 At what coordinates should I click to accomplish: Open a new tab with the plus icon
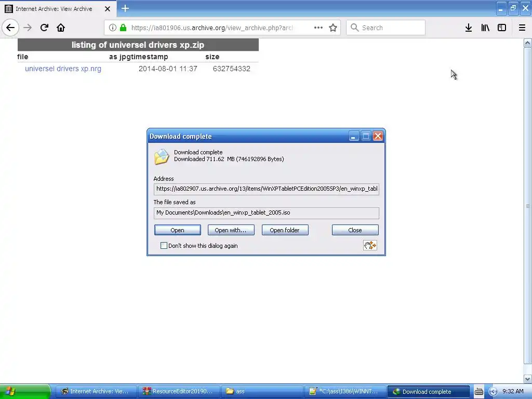[x=125, y=8]
